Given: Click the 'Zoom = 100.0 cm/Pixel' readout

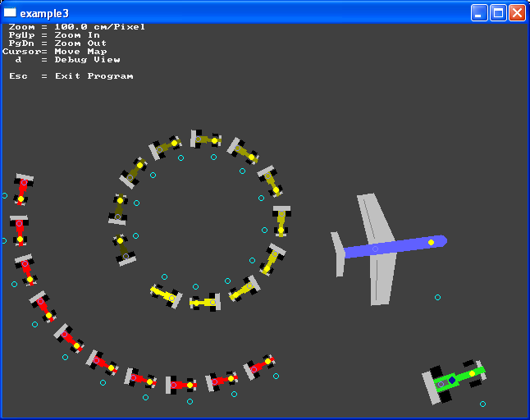Looking at the screenshot, I should click(x=76, y=27).
